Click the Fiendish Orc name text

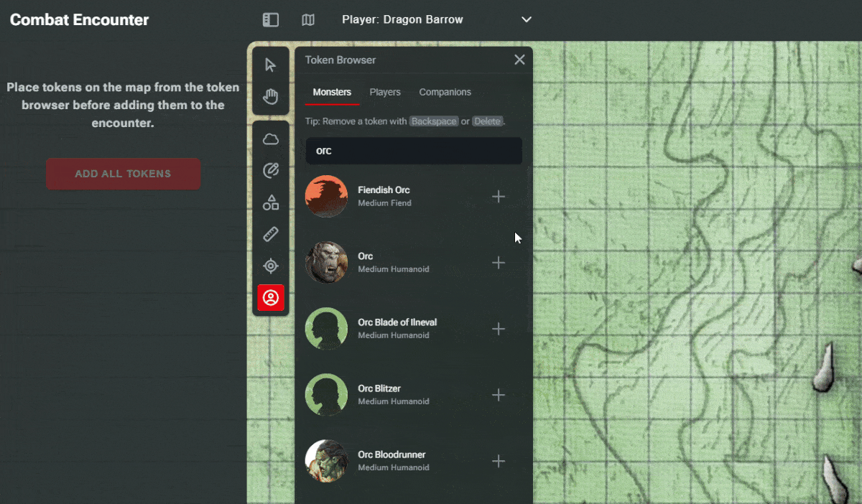[x=384, y=190]
